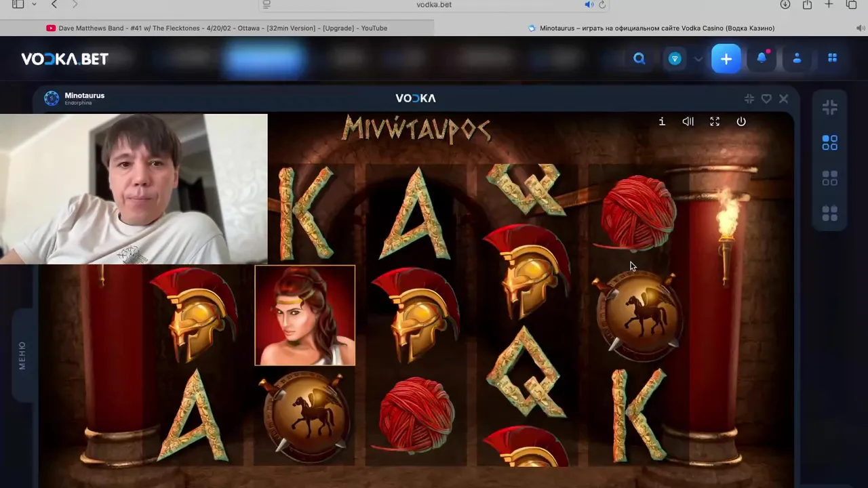868x488 pixels.
Task: Open the four-square apps menu in header
Action: [x=832, y=58]
